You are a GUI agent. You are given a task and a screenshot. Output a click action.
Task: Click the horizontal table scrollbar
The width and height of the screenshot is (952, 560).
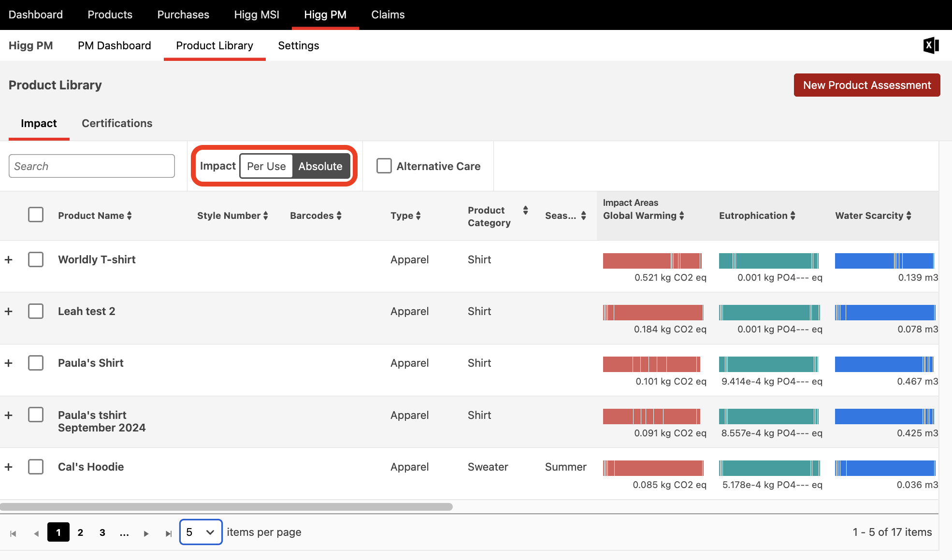226,507
